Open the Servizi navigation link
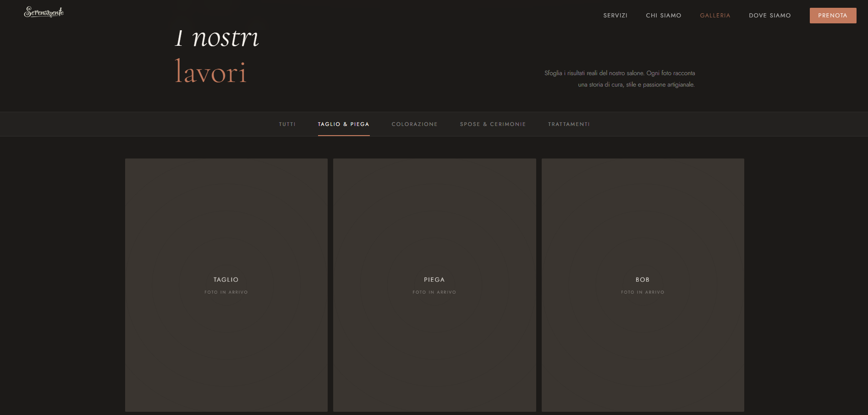The width and height of the screenshot is (868, 415). click(615, 16)
